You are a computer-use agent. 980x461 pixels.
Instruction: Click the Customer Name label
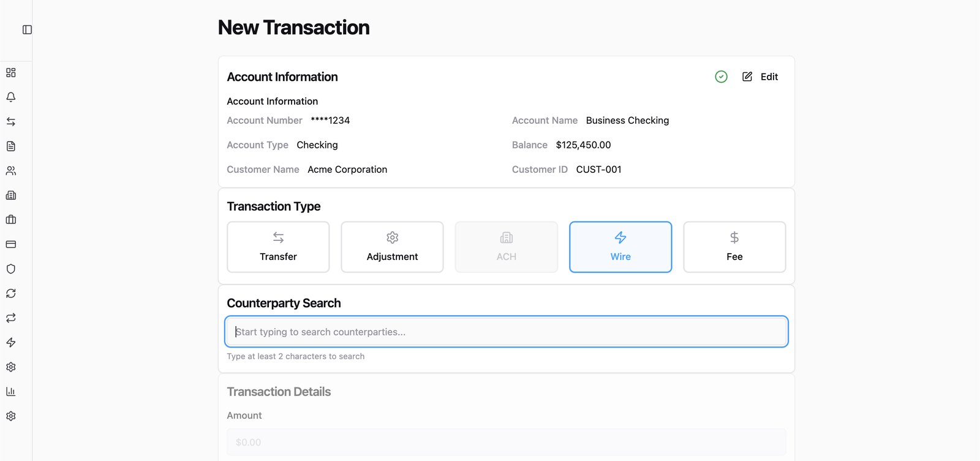(263, 169)
